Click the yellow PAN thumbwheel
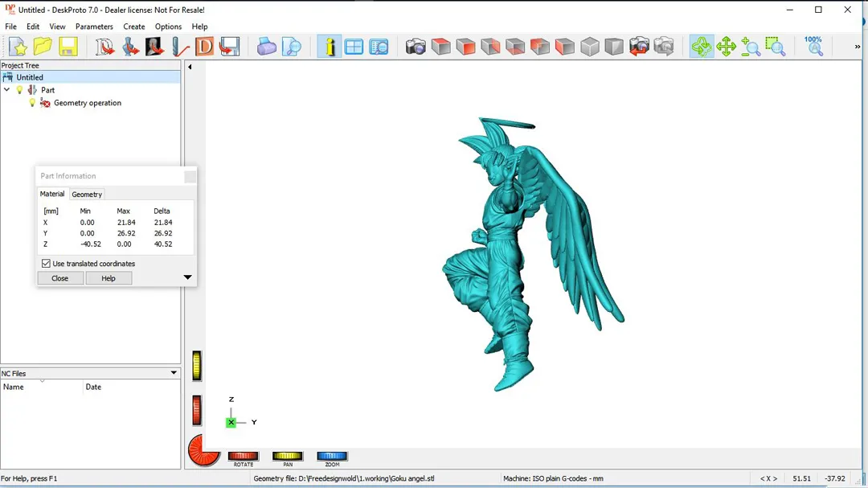Image resolution: width=868 pixels, height=488 pixels. tap(287, 456)
